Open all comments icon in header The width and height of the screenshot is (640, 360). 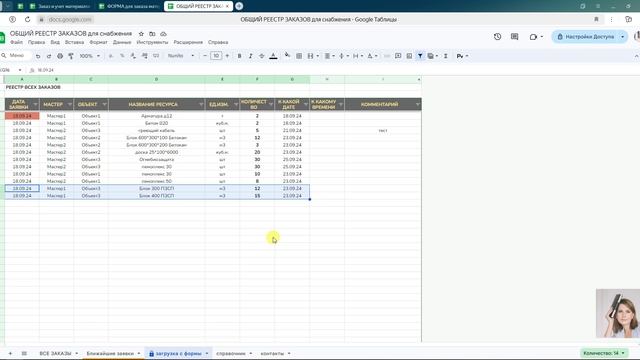pyautogui.click(x=514, y=37)
